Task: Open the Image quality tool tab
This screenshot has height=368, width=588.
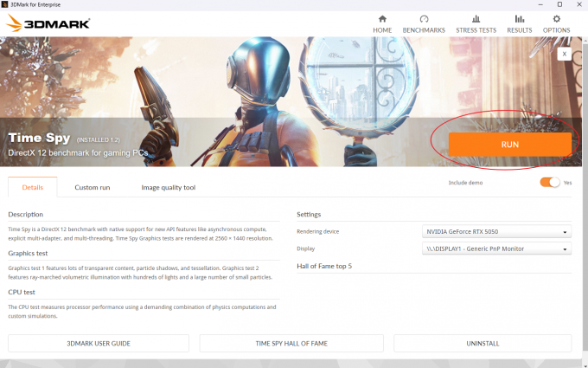Action: [169, 187]
